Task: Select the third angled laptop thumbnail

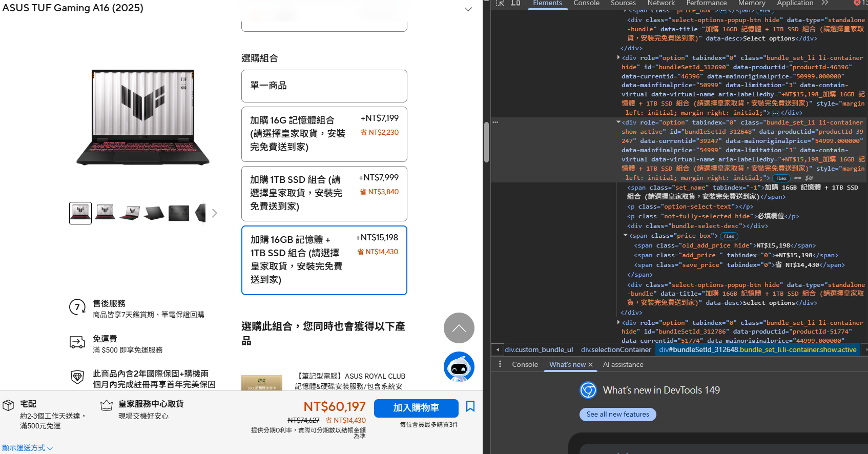Action: click(x=130, y=213)
